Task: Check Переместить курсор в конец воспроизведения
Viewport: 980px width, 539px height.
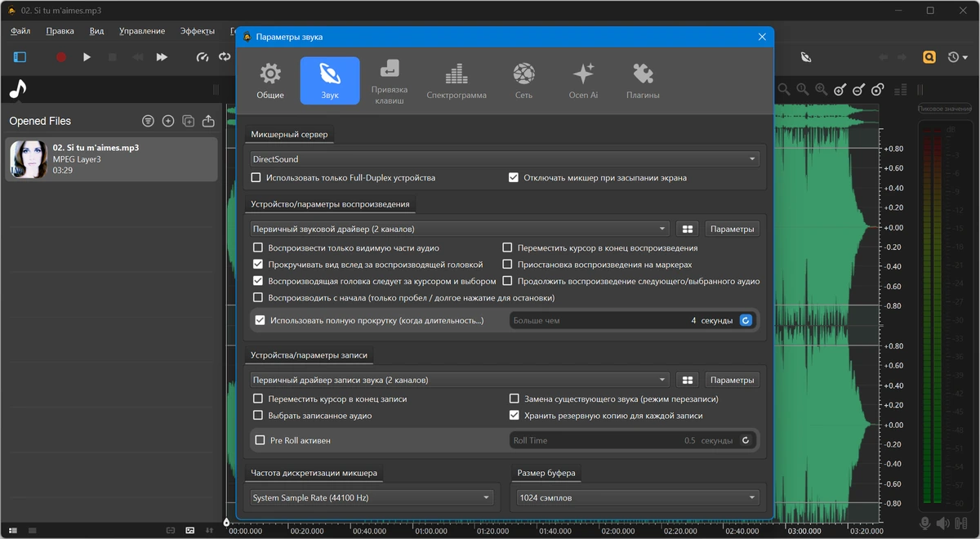Action: pos(507,247)
